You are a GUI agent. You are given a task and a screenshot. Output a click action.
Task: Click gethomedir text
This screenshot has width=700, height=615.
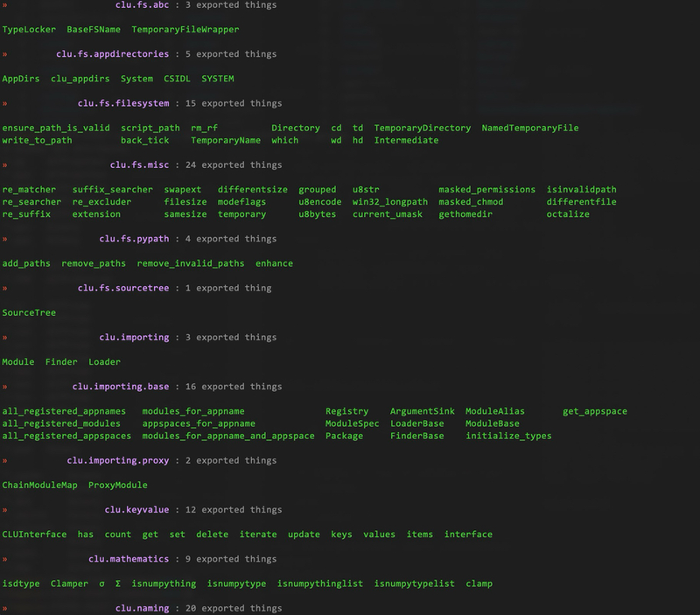click(x=465, y=214)
